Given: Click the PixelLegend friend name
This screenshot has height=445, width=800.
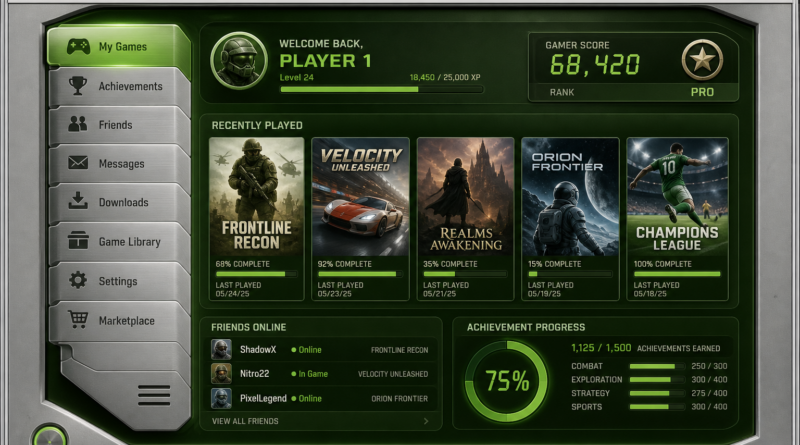Looking at the screenshot, I should [x=263, y=399].
